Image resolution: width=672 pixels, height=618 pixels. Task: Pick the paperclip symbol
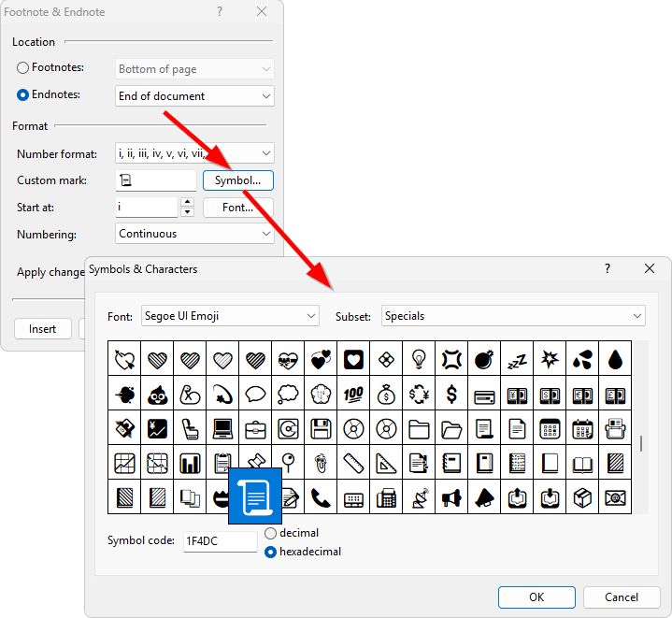(x=321, y=463)
